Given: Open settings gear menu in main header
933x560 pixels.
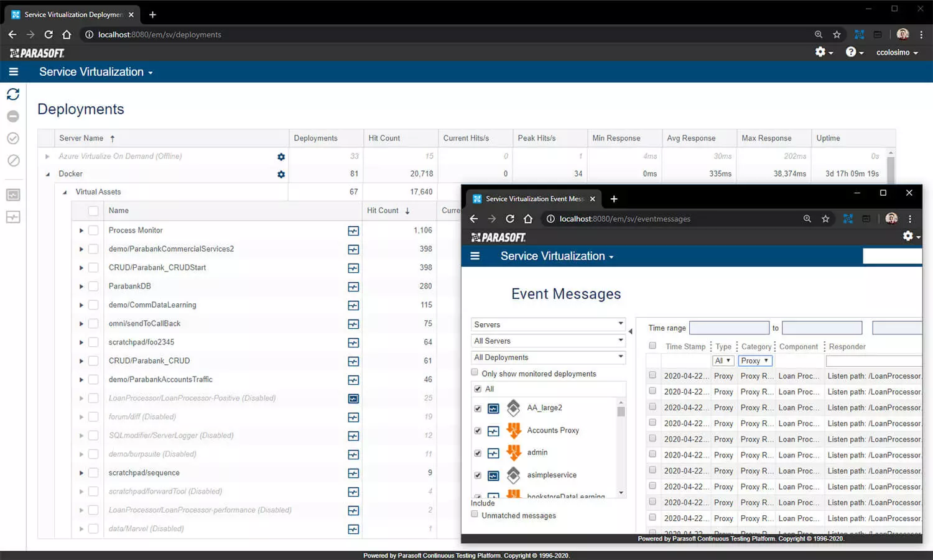Looking at the screenshot, I should 824,52.
